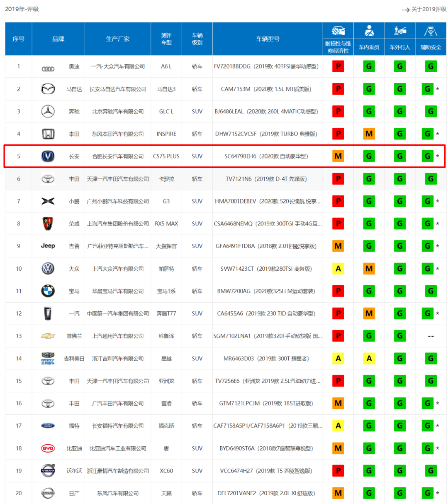Click the 天籁 test model cell
Viewport: 448px width, 504px height.
click(x=166, y=493)
